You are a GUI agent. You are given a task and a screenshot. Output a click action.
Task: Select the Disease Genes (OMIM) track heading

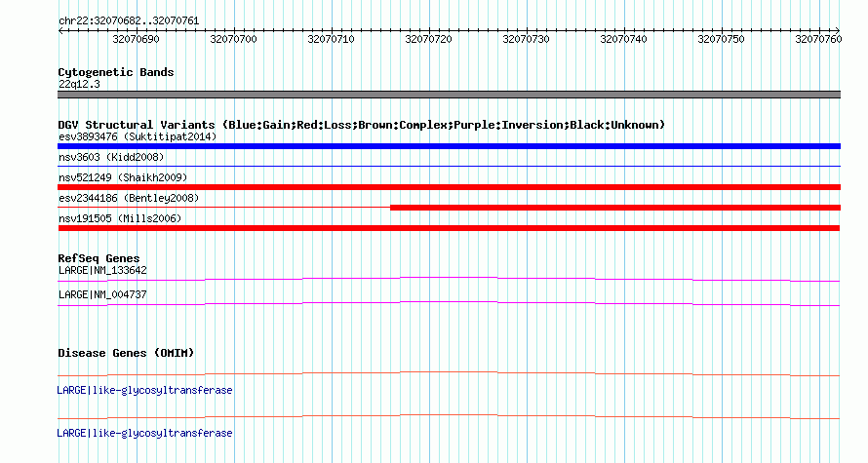point(126,353)
